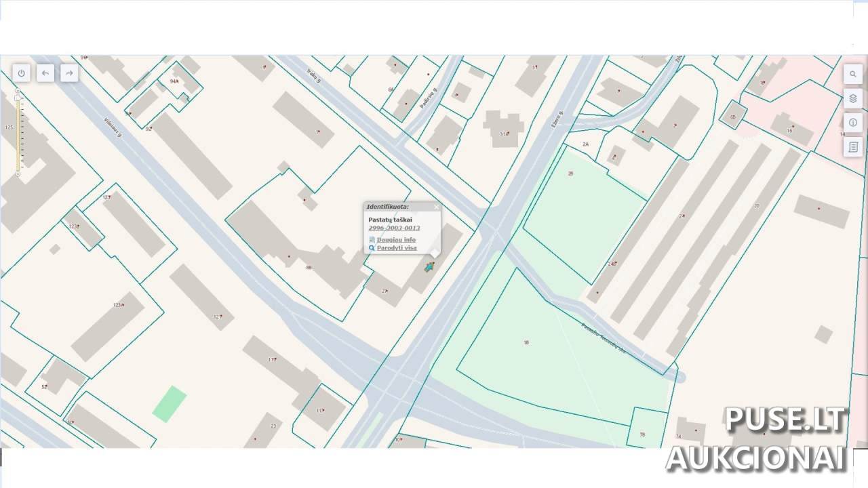Screen dimensions: 868x488
Task: Activate the identify info tool
Action: coord(852,123)
